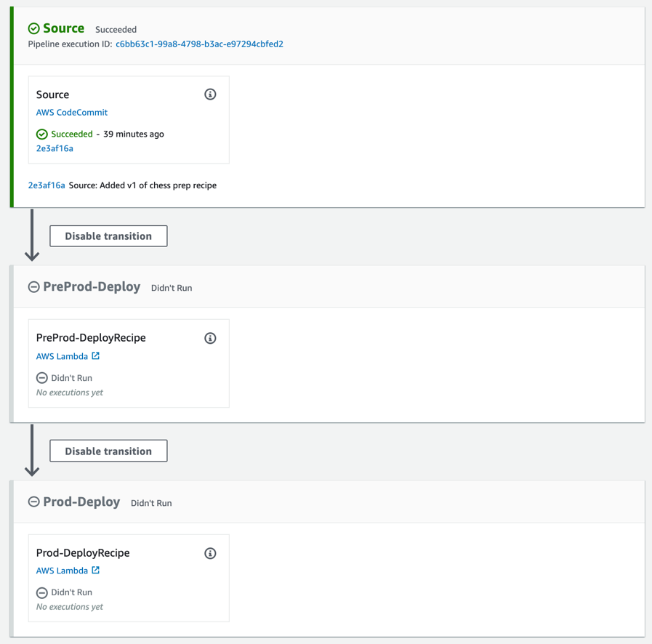Click PreProd-Deploy stage didn't-run status icon
Viewport: 652px width, 644px height.
[33, 287]
